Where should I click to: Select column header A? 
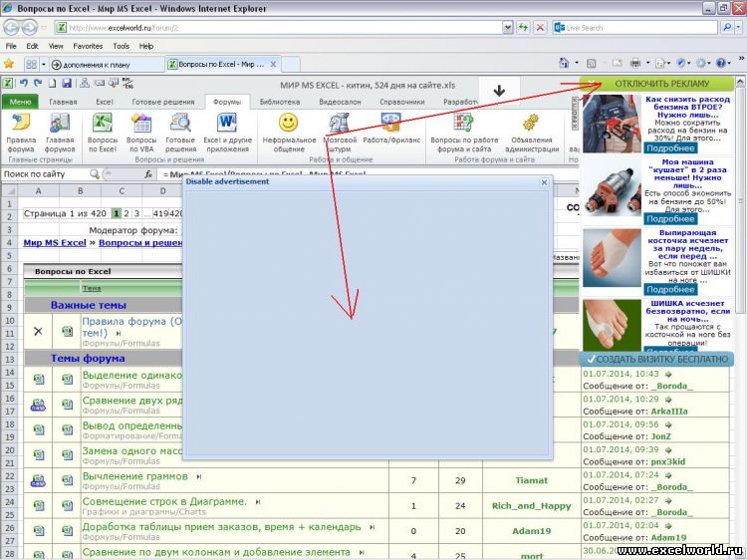(38, 190)
